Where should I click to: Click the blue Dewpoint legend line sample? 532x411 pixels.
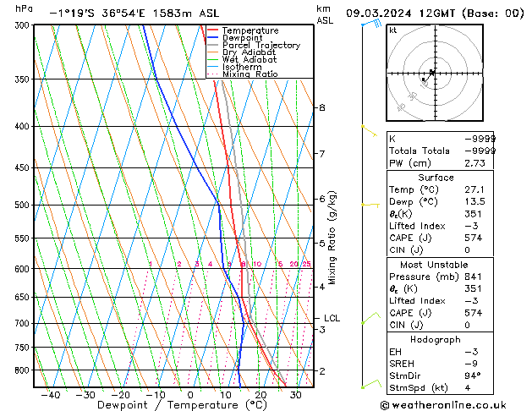pos(213,38)
